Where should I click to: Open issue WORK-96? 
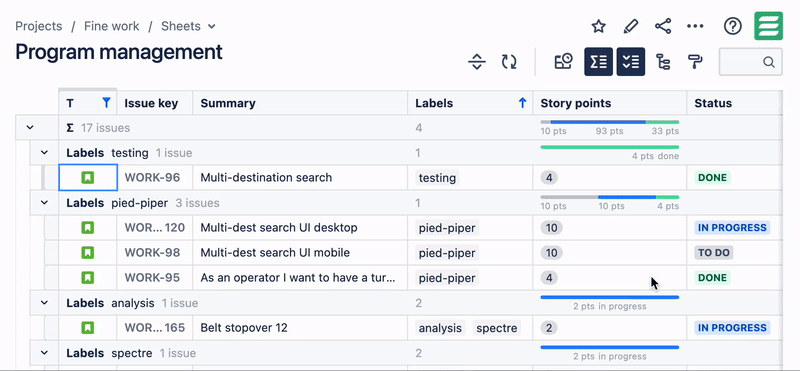tap(152, 178)
